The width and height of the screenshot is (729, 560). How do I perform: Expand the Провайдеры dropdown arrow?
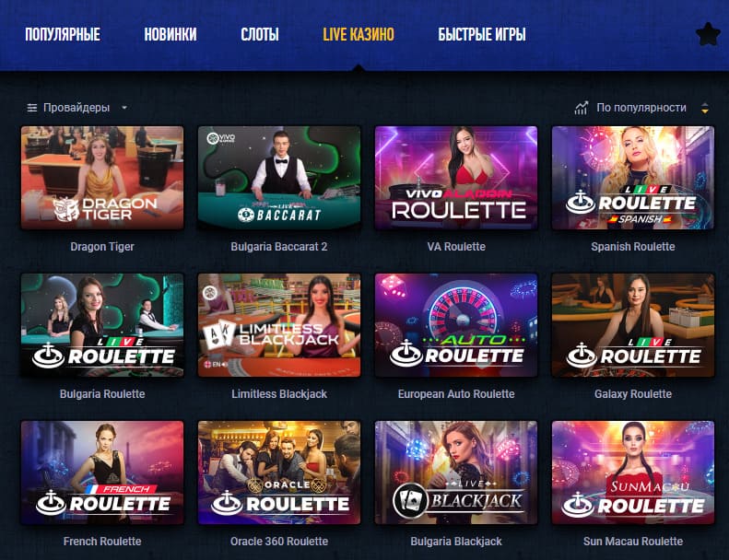124,108
